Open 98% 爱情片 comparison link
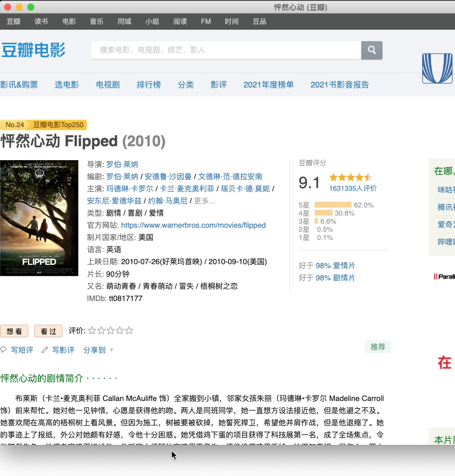Viewport: 455px width, 476px height. [335, 265]
